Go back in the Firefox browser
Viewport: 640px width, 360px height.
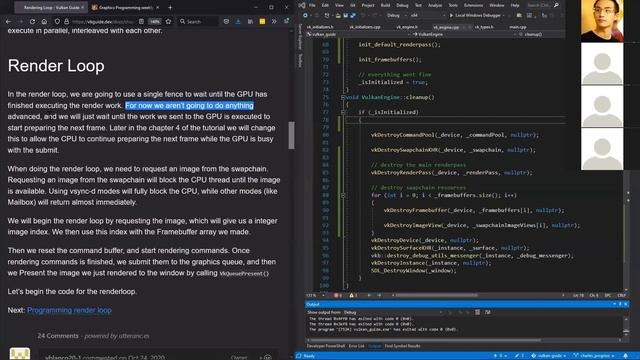click(x=9, y=21)
